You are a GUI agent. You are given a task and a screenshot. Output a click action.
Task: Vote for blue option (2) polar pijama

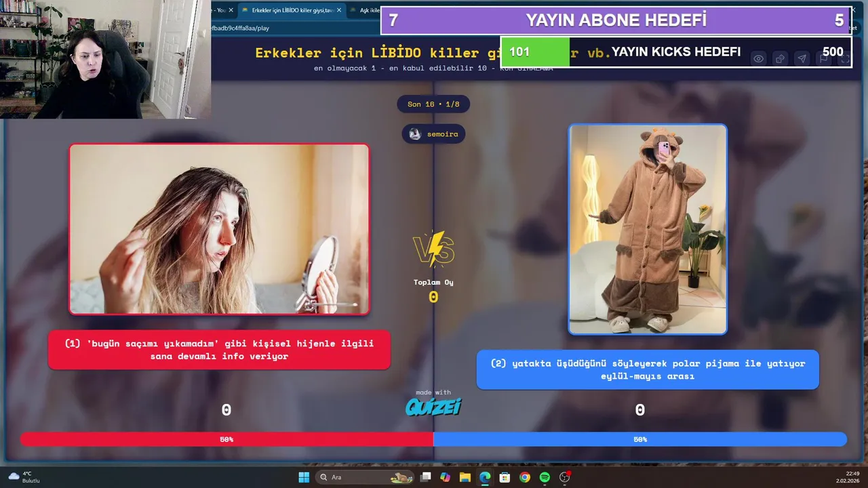point(648,369)
